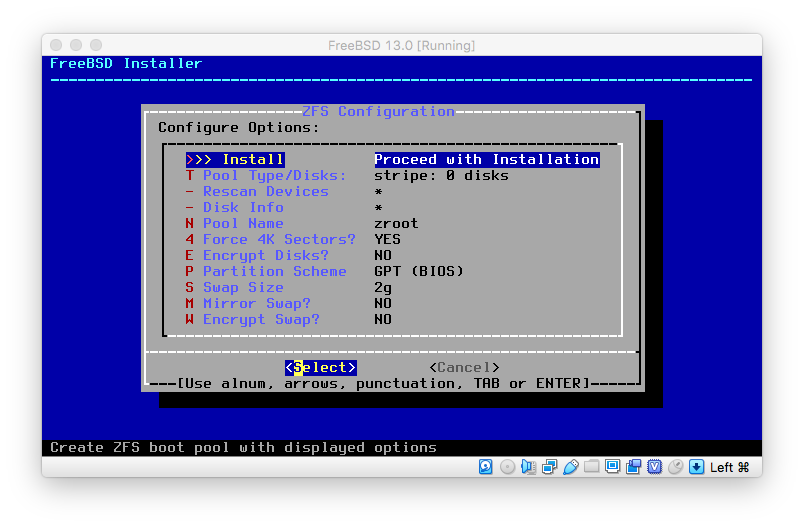This screenshot has width=804, height=527.
Task: Click the USB devices status icon
Action: click(x=571, y=467)
